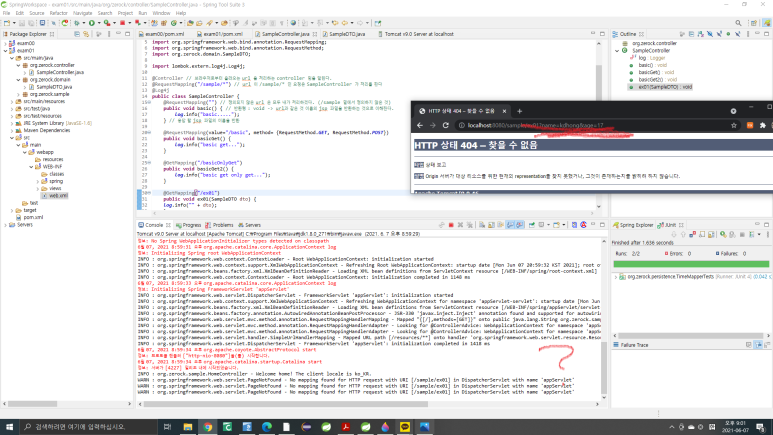Viewport: 773px width, 435px height.
Task: Click the New file wizard toolbar icon
Action: (x=7, y=23)
